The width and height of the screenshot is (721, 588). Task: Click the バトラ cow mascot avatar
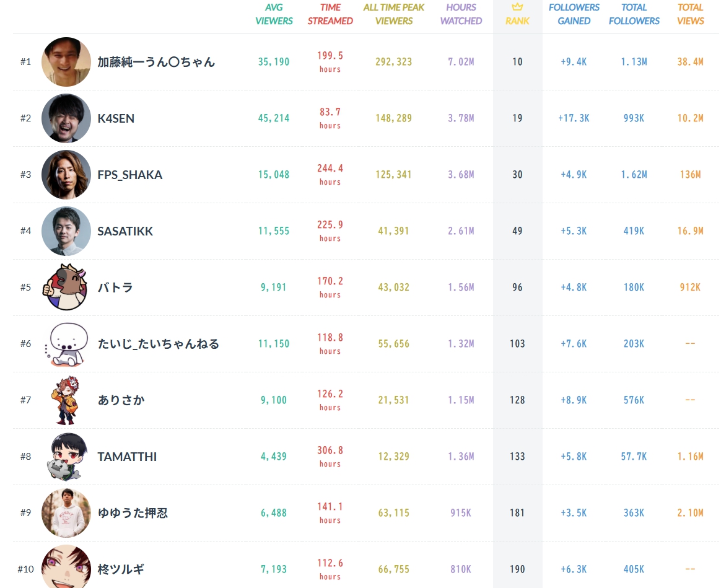[65, 287]
